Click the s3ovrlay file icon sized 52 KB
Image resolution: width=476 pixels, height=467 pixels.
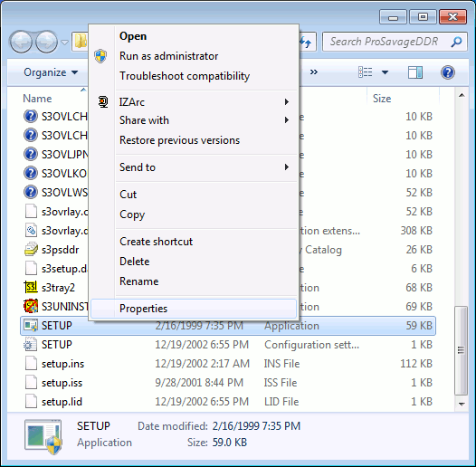(x=31, y=212)
